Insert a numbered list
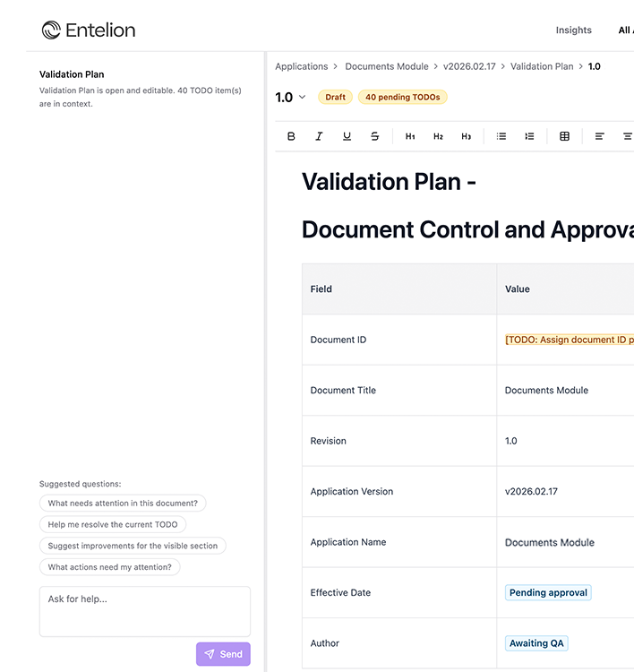This screenshot has height=672, width=634. coord(529,136)
